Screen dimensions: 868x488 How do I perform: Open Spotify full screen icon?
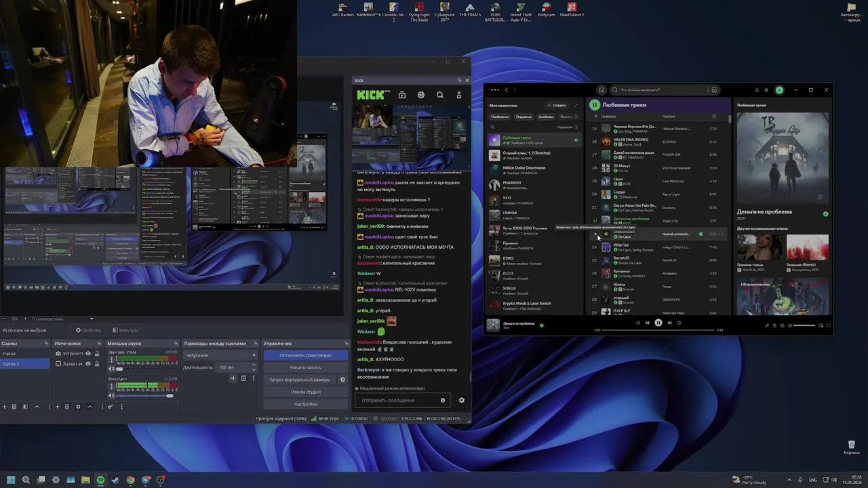829,325
